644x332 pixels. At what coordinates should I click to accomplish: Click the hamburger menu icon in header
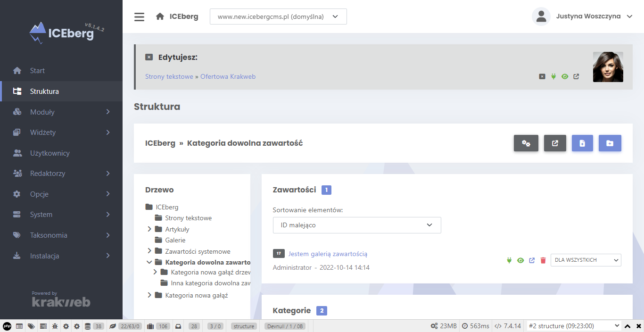139,17
